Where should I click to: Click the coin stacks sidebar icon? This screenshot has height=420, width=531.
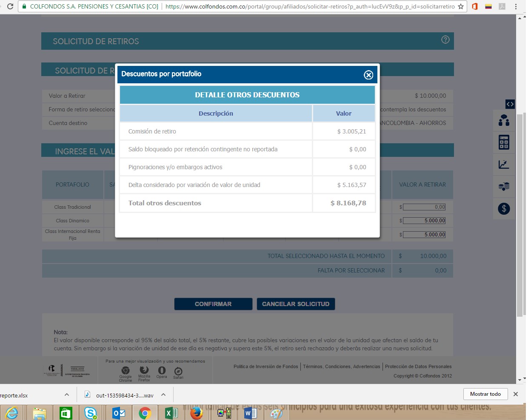[504, 187]
